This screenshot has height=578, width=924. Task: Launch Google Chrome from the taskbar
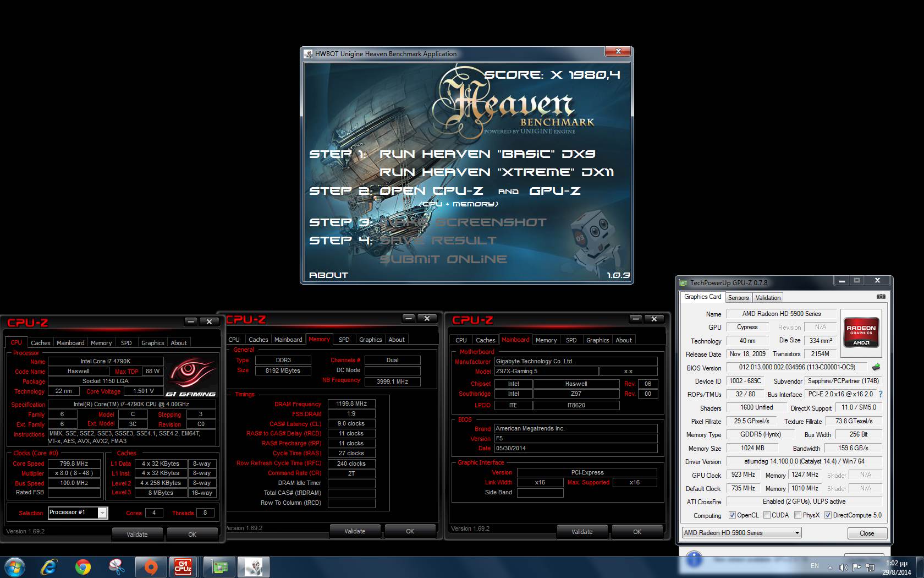[83, 567]
